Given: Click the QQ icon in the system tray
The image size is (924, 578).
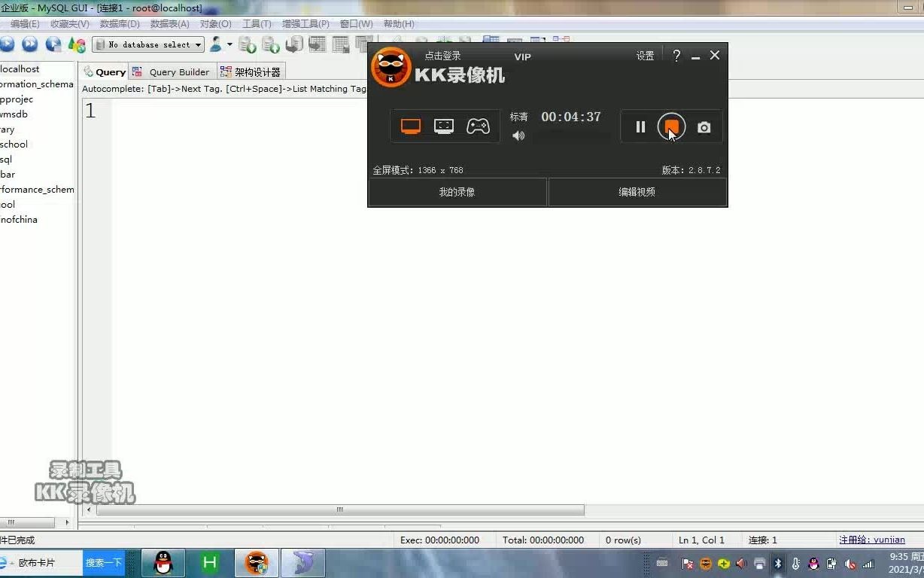Looking at the screenshot, I should [813, 563].
